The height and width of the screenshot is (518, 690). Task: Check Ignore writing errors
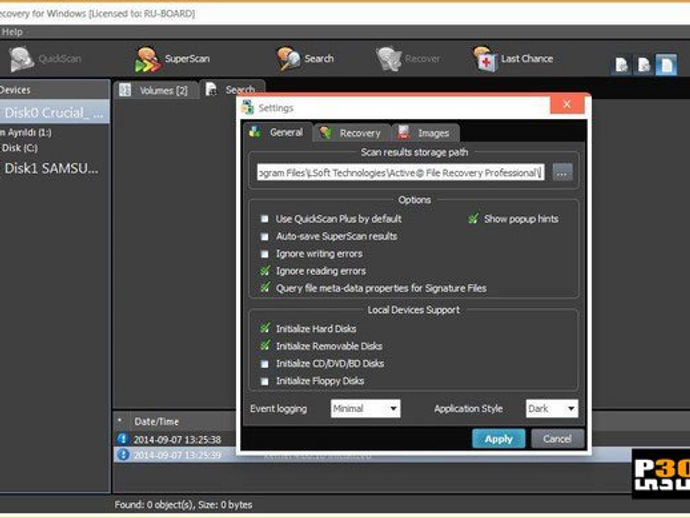pyautogui.click(x=264, y=254)
